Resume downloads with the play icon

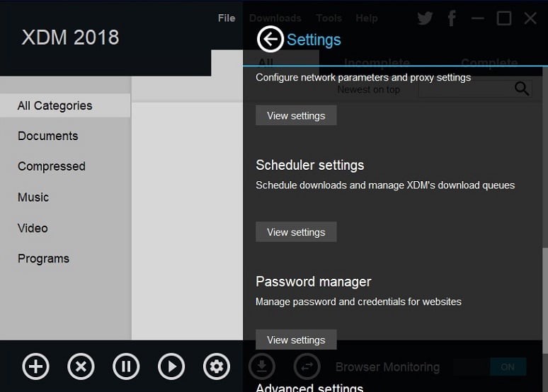coord(171,367)
